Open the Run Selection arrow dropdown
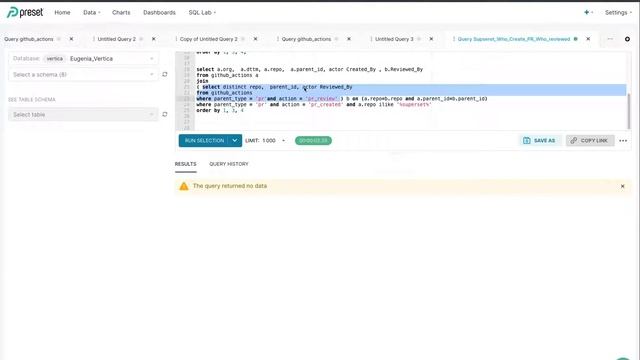This screenshot has width=640, height=360. pos(235,140)
